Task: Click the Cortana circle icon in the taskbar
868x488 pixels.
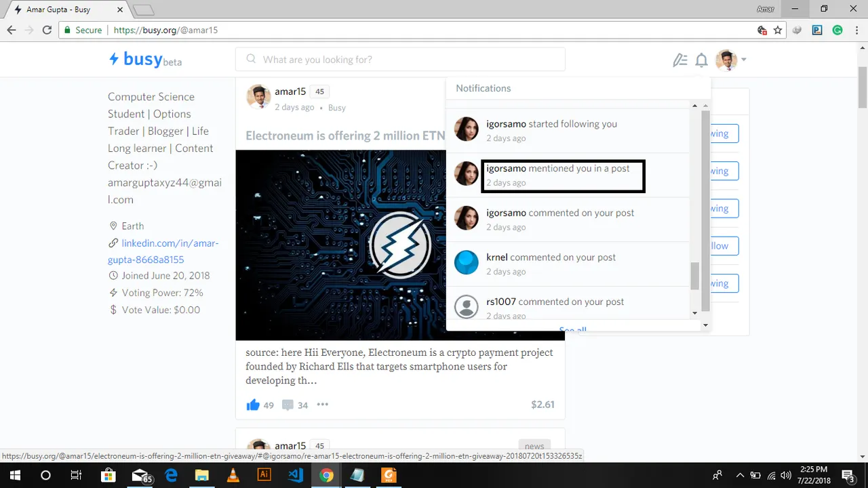Action: pos(45,475)
